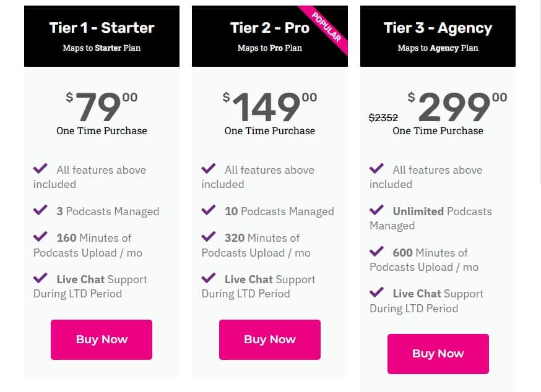
Task: Click the checkmark beside '160 Minutes of Podcasts Upload'
Action: 41,237
